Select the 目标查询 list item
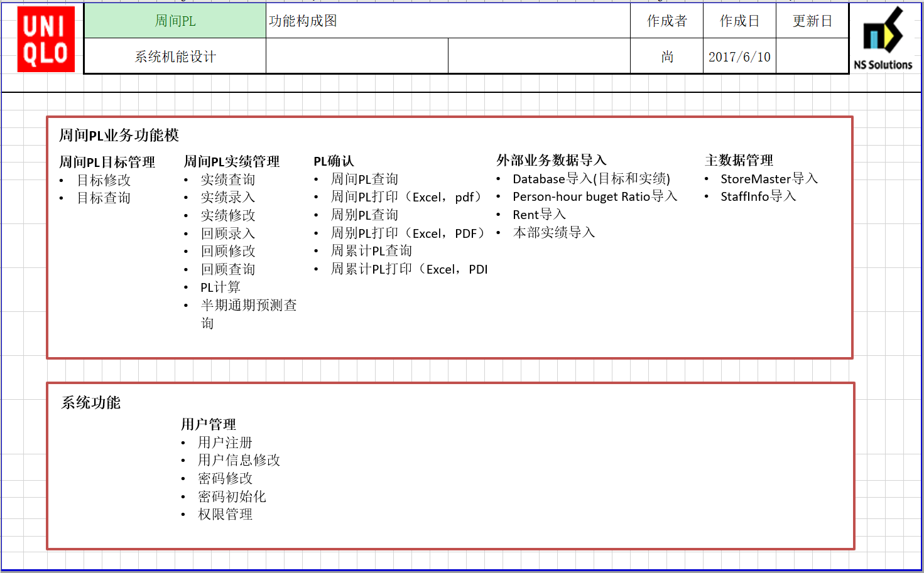Viewport: 924px width, 573px height. (104, 198)
